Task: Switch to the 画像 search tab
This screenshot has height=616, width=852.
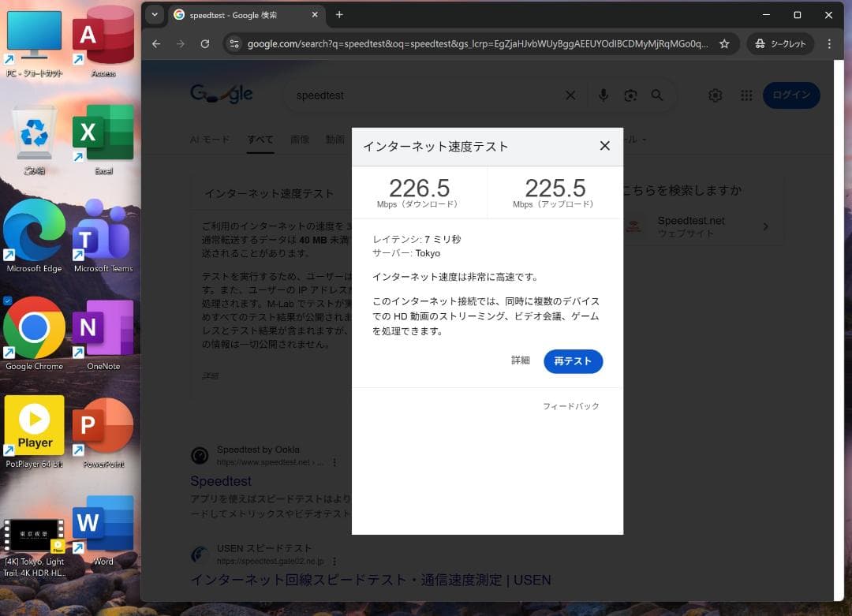Action: 300,140
